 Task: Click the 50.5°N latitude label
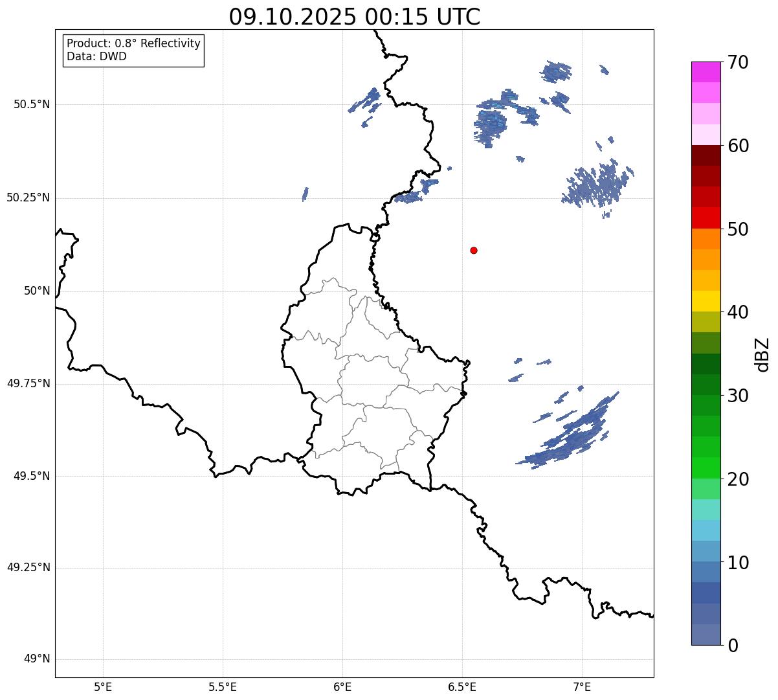click(x=32, y=104)
